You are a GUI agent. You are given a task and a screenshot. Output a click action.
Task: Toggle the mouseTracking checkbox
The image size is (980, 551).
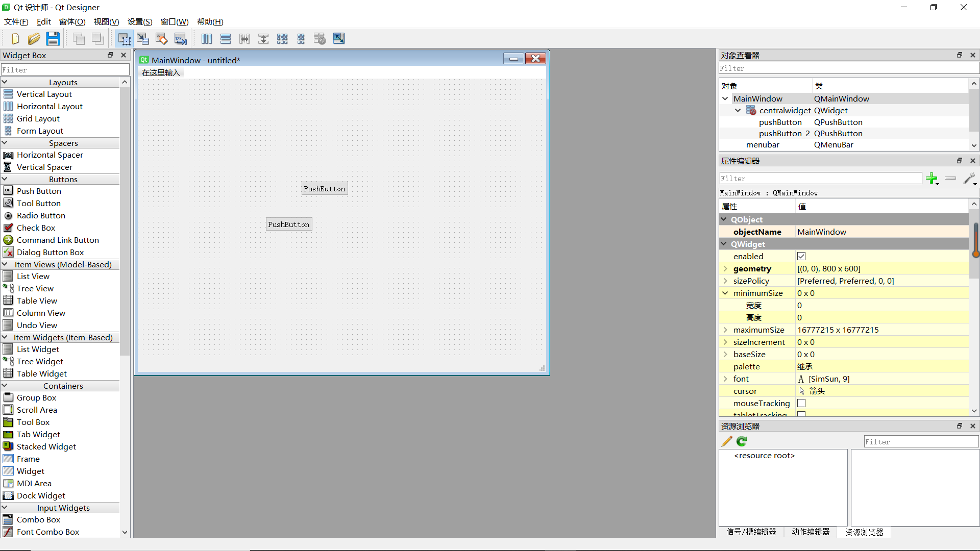[801, 404]
